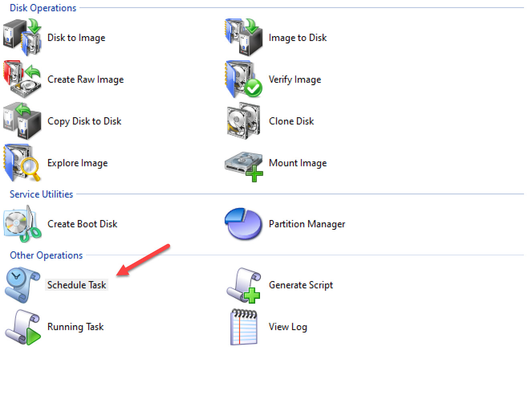Open the Image to Disk icon
Screen dimensions: 532x412
click(x=244, y=37)
